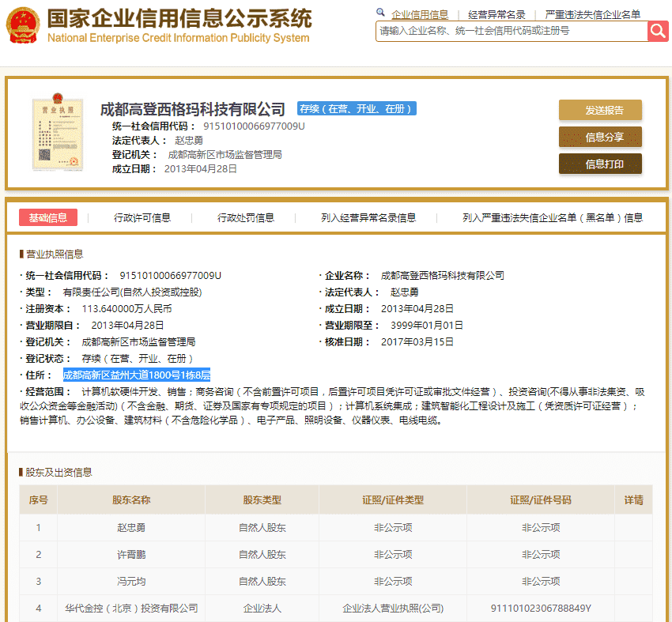This screenshot has height=622, width=672.
Task: Select the 严重违法失信企业名单 search category
Action: [x=592, y=14]
